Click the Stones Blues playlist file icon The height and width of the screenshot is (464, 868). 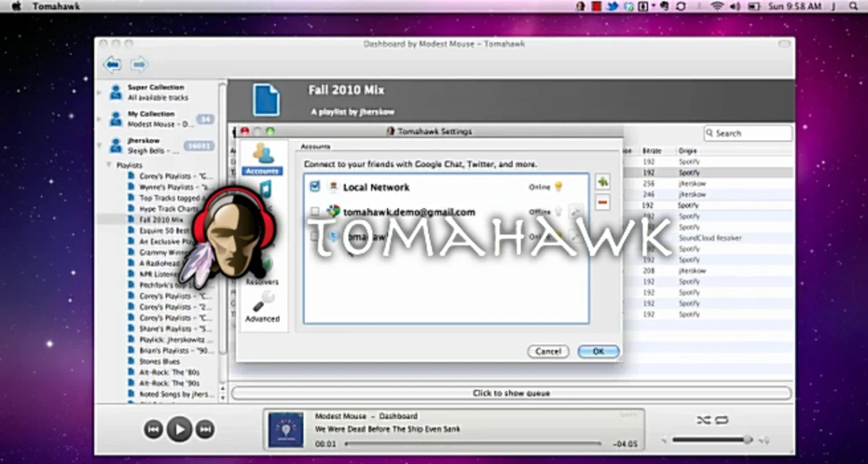[132, 361]
